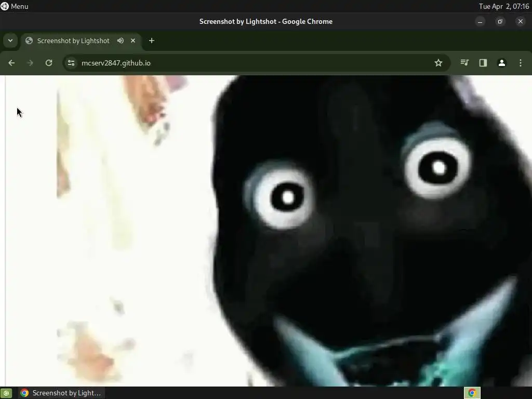Toggle Chrome side panel
This screenshot has width=532, height=399.
[483, 63]
